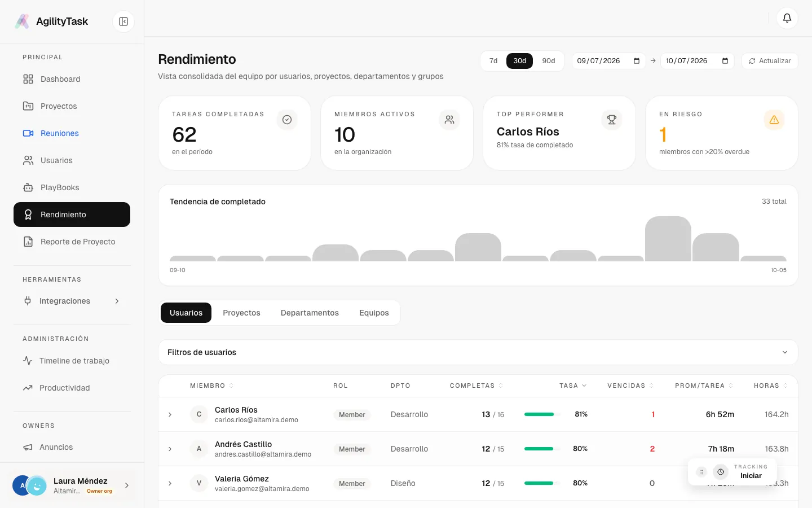Click Andrés Castillo 80% progress bar
812x508 pixels.
(x=542, y=449)
